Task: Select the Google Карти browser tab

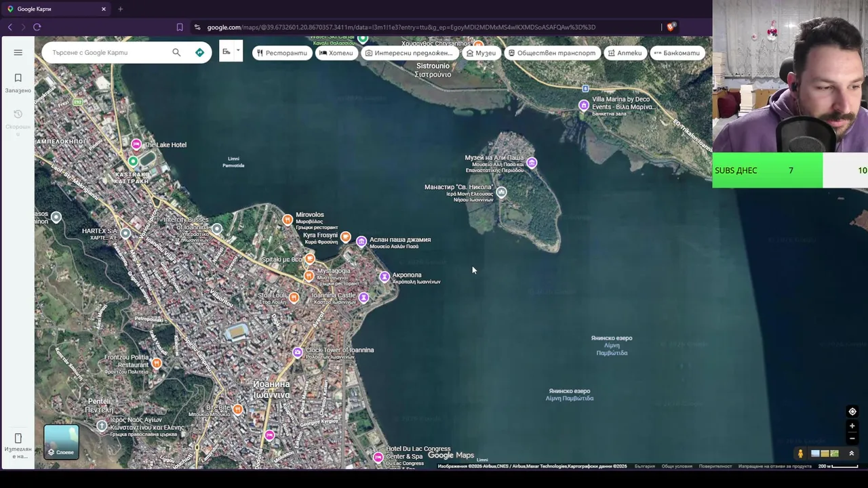Action: (56, 9)
